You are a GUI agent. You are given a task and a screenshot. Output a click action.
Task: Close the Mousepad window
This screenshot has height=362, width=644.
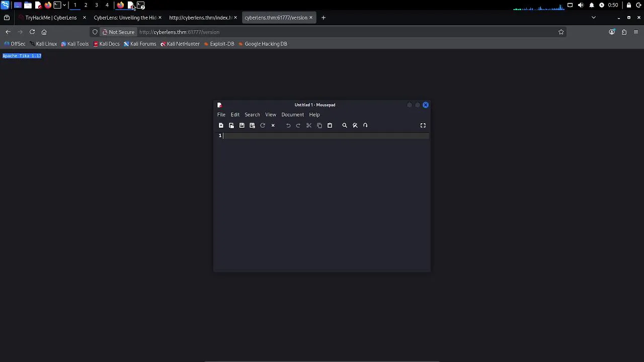(x=426, y=105)
